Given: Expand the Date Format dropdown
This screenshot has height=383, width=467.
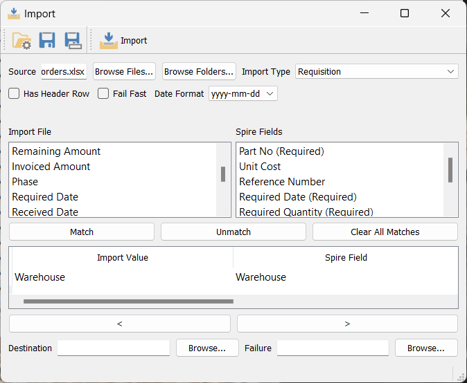Looking at the screenshot, I should point(243,94).
